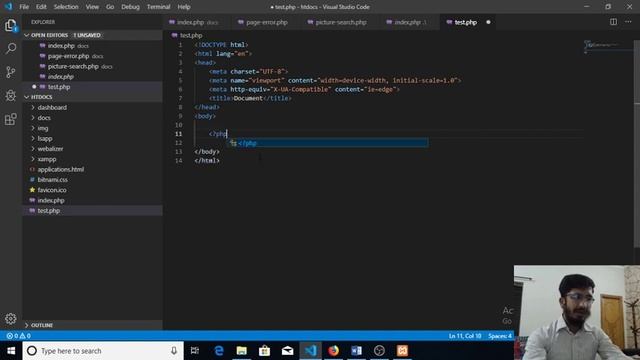The height and width of the screenshot is (360, 640).
Task: Open editor More Actions ellipsis
Action: [x=628, y=22]
